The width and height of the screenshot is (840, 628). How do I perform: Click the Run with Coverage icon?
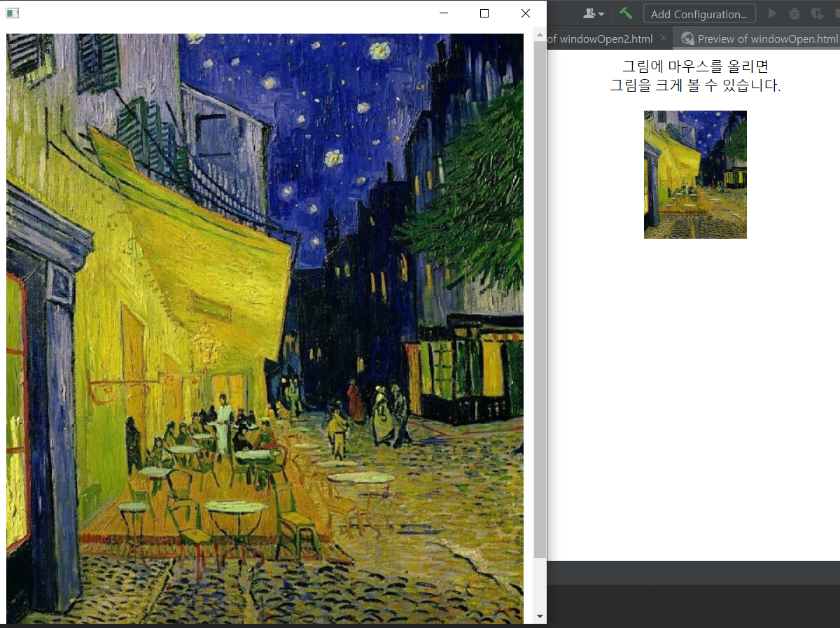pos(817,13)
